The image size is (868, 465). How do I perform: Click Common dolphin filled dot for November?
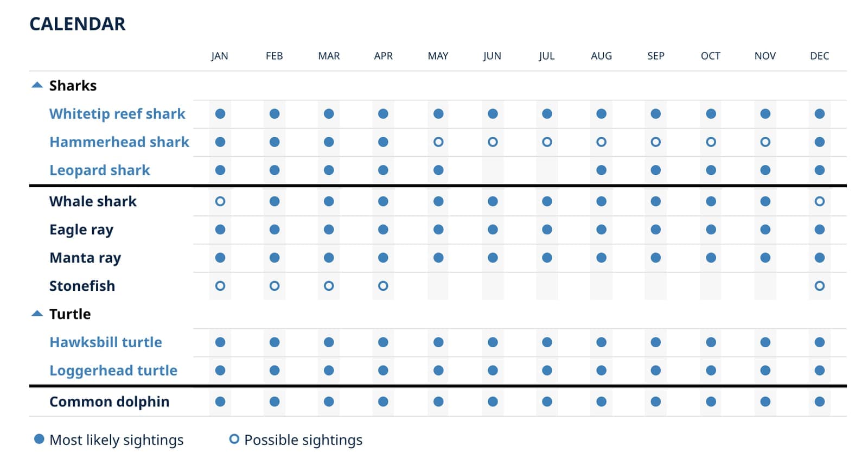(765, 402)
